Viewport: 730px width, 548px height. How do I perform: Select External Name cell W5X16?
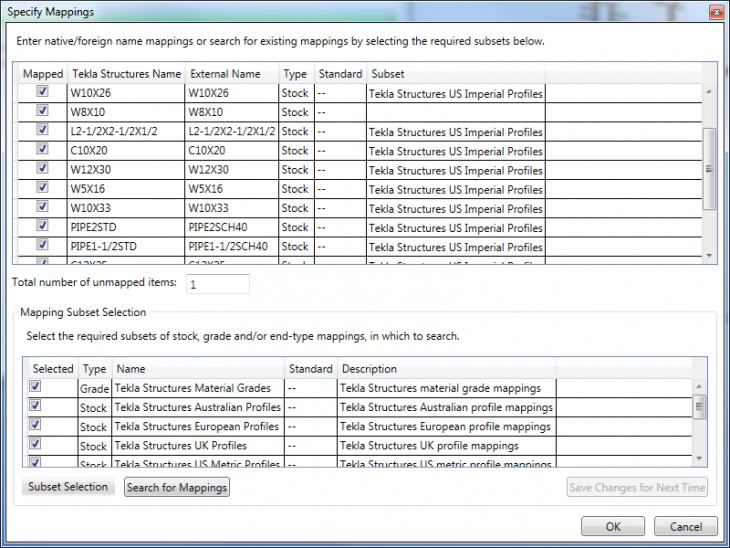(x=231, y=189)
